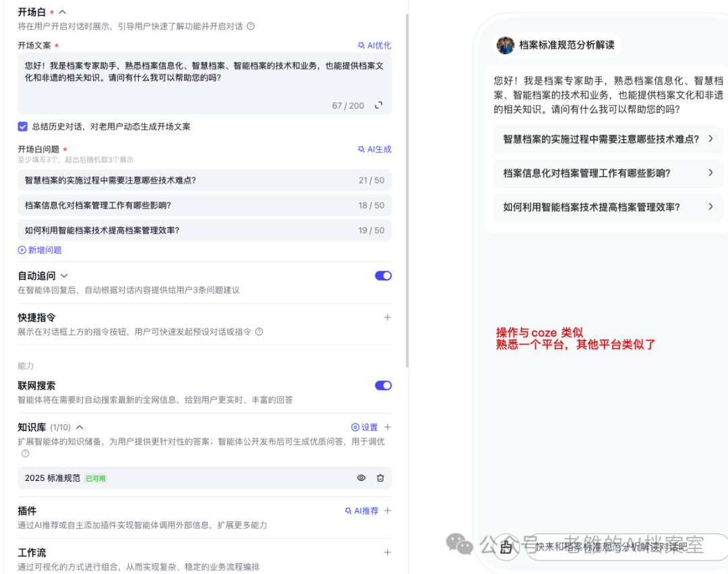Collapse the 知识库 section chevron

coord(80,427)
